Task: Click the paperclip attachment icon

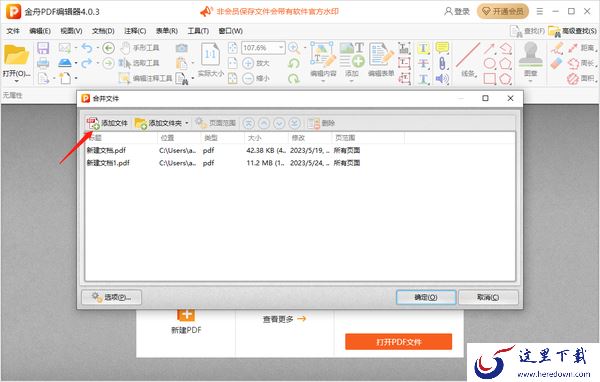Action: 442,63
